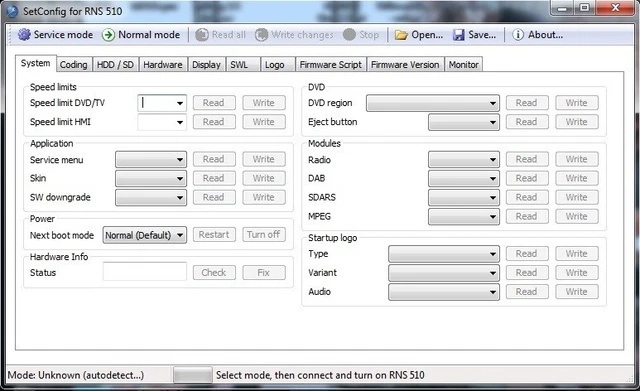Open the Speed limit HMI dropdown
Screen dimensions: 640x391
pos(180,122)
